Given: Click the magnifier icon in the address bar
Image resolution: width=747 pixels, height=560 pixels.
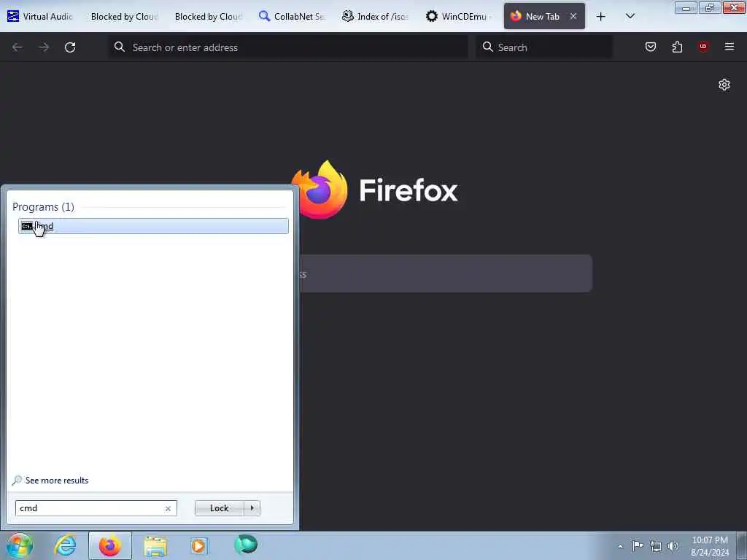Looking at the screenshot, I should [120, 47].
